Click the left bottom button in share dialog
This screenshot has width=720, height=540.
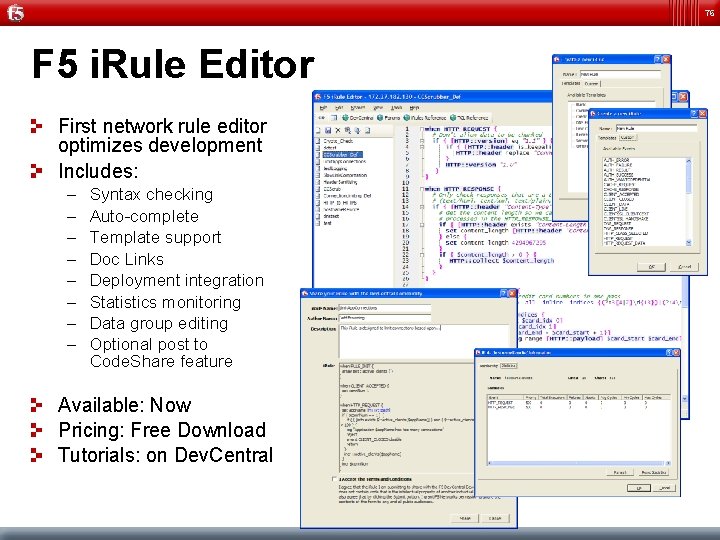[x=465, y=518]
